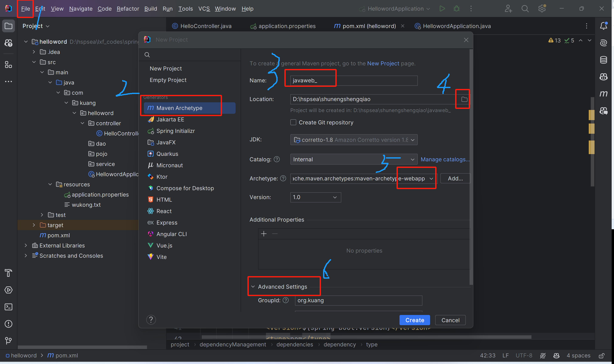Click the project panel horizontal scrollbar

point(82,347)
